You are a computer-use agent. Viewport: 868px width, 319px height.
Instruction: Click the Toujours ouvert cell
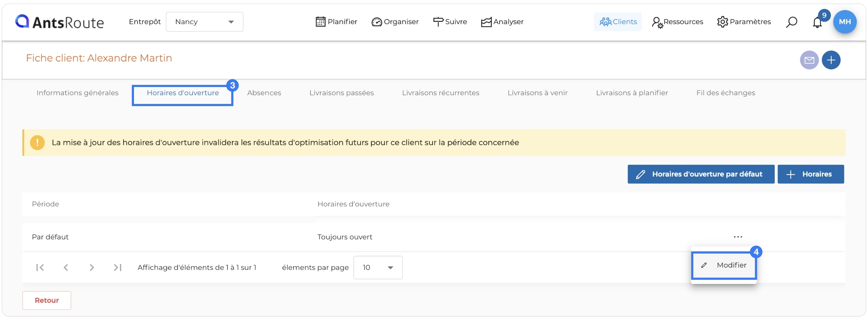point(345,237)
